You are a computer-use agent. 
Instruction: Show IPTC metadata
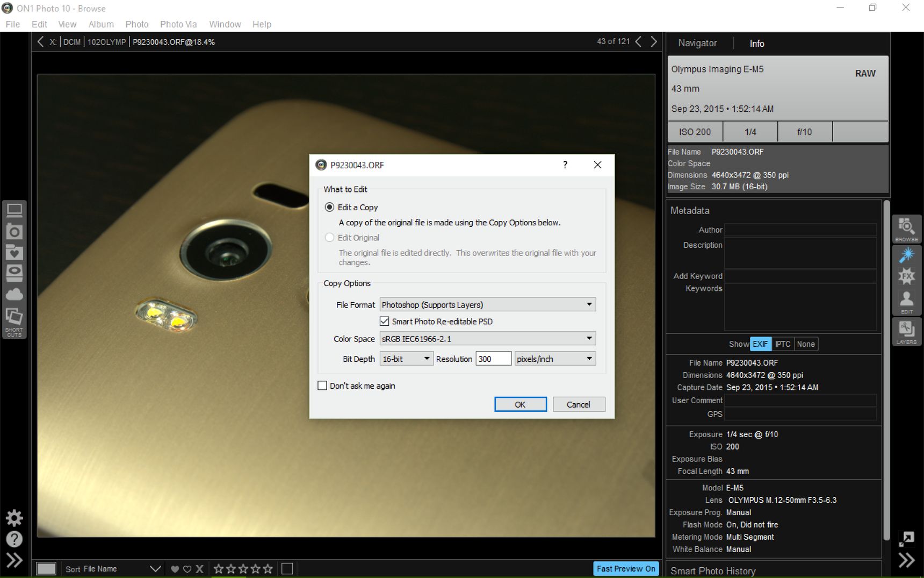(783, 344)
